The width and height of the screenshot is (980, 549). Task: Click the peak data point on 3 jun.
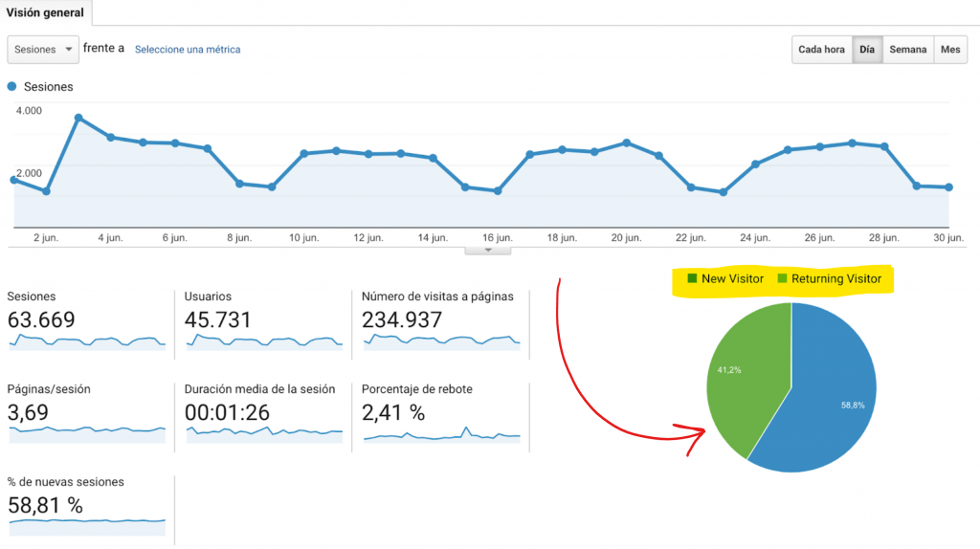78,118
